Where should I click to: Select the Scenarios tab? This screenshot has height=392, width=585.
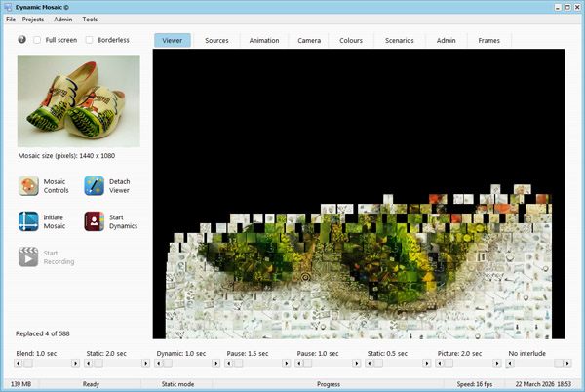[398, 40]
